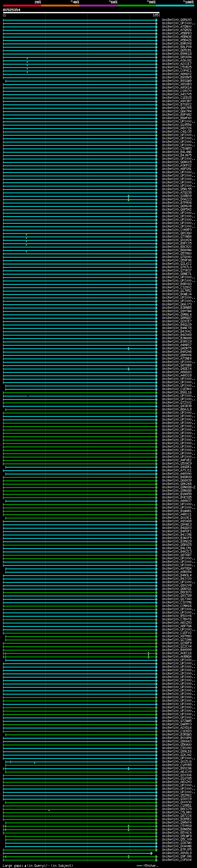Viewport: 197px width, 868px height.
Task: Open hit UniRef100_A7QN00
Action: click(x=177, y=26)
